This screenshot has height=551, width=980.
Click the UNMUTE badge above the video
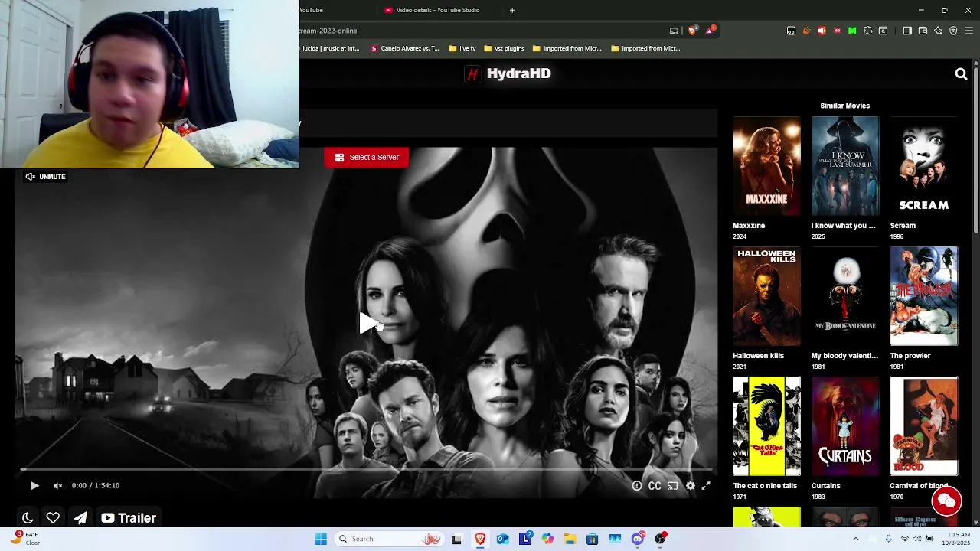click(46, 177)
